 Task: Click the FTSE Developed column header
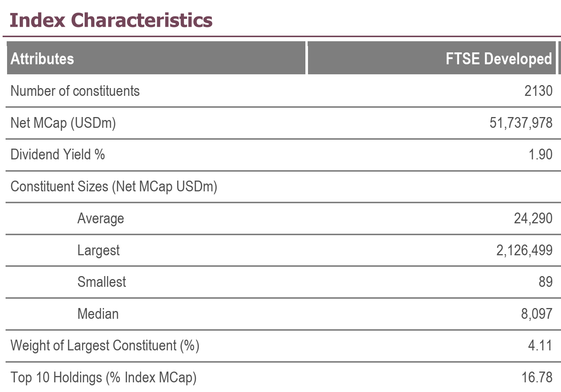point(499,59)
